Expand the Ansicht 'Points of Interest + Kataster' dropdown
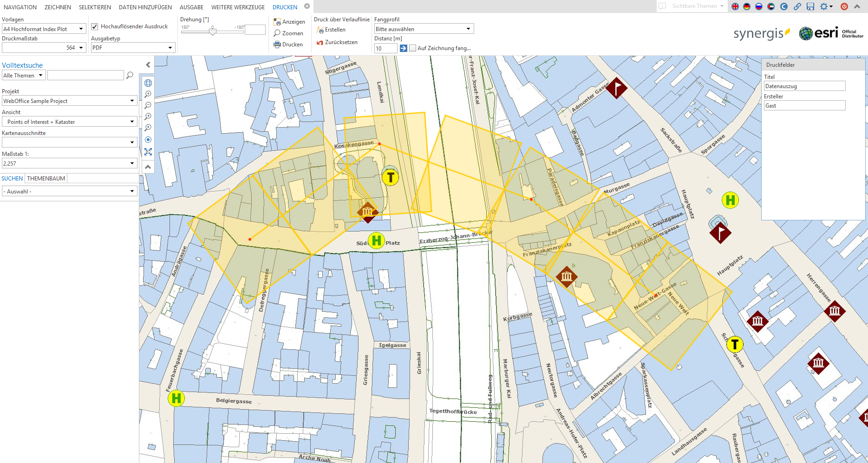This screenshot has width=868, height=463. [x=132, y=121]
